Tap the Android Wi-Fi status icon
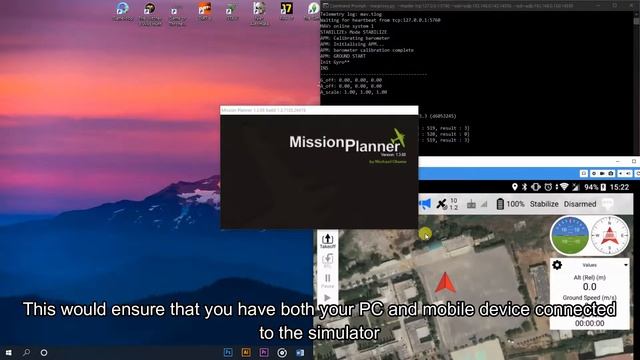Image resolution: width=640 pixels, height=360 pixels. tap(564, 187)
